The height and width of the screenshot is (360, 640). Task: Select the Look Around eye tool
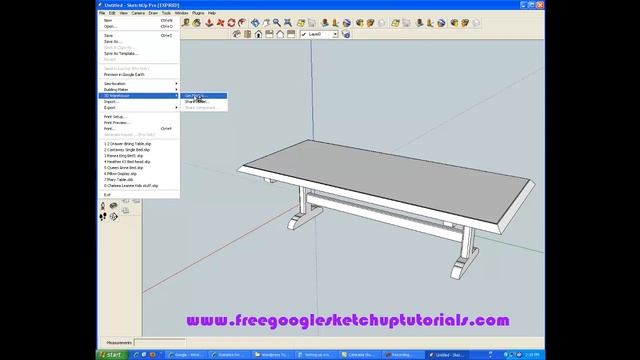pos(113,206)
